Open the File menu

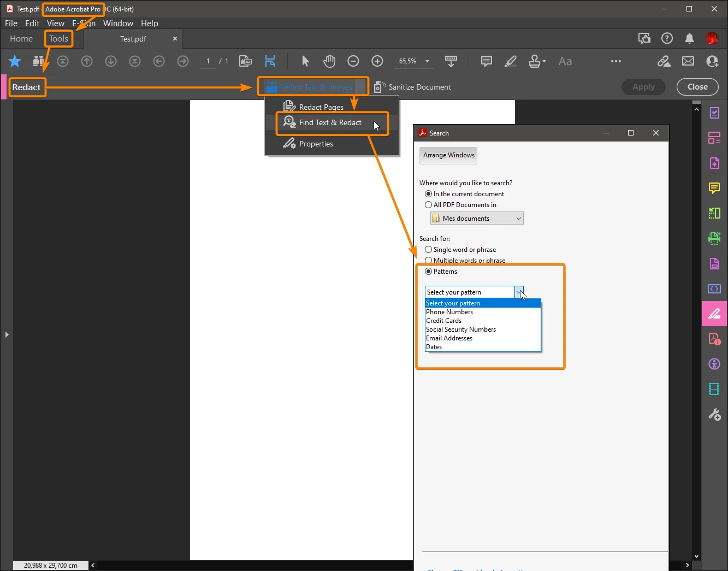tap(11, 23)
